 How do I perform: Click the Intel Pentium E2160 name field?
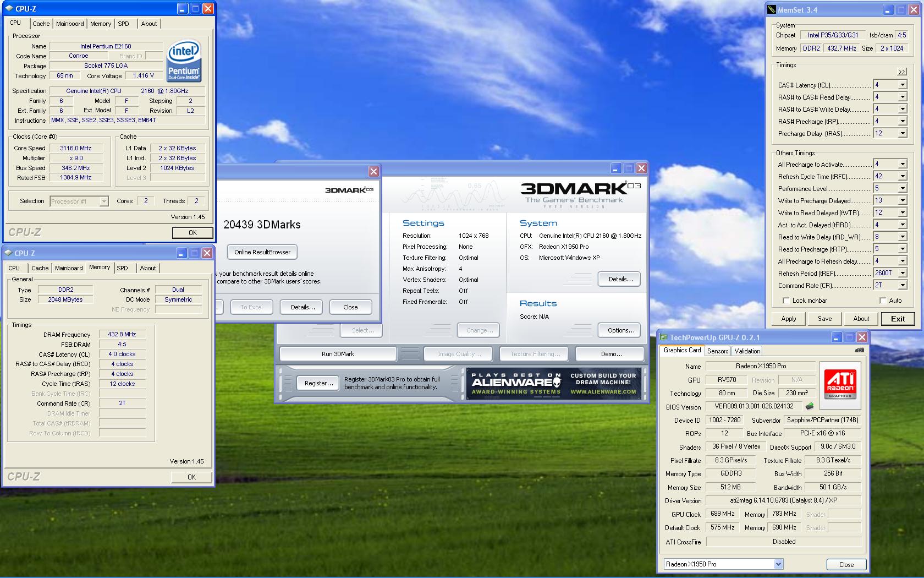coord(106,46)
